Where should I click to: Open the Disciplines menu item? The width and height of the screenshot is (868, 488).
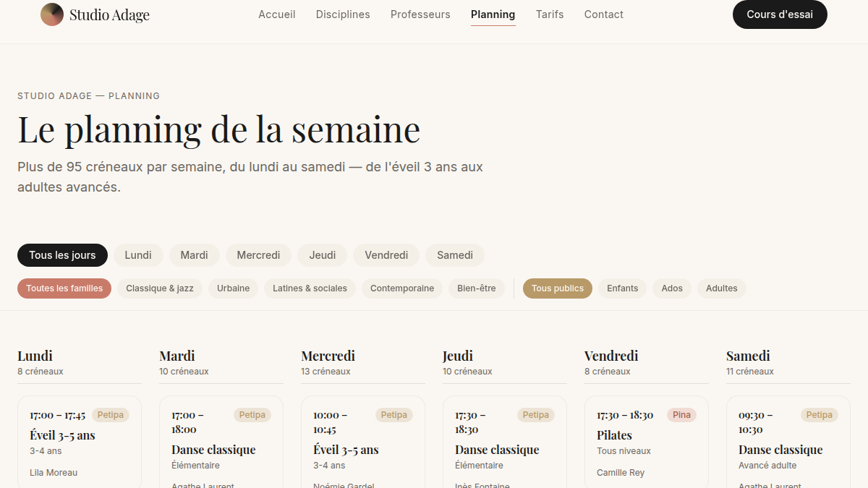(343, 14)
